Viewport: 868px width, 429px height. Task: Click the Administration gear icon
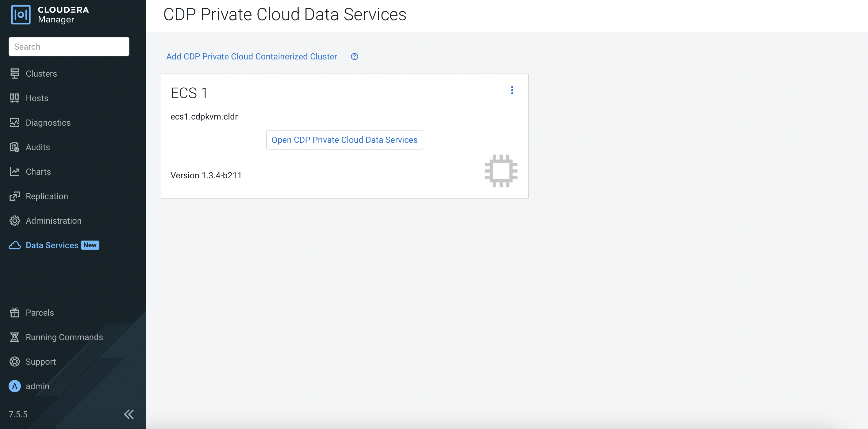pyautogui.click(x=14, y=221)
